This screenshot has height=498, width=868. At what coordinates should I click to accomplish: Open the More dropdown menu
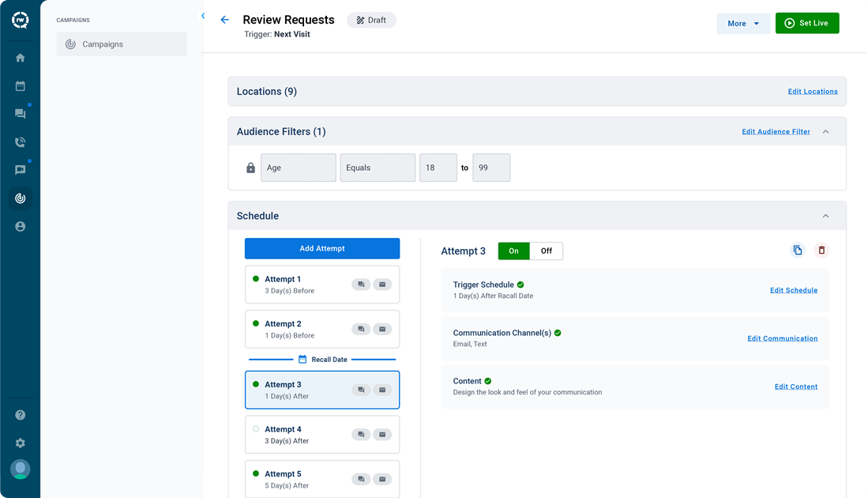pyautogui.click(x=743, y=23)
